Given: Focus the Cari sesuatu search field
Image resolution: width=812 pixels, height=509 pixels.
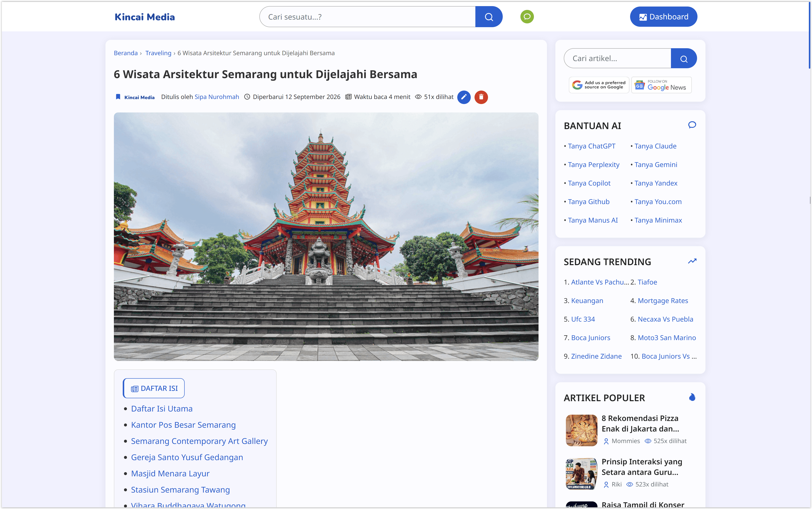Looking at the screenshot, I should click(x=367, y=17).
